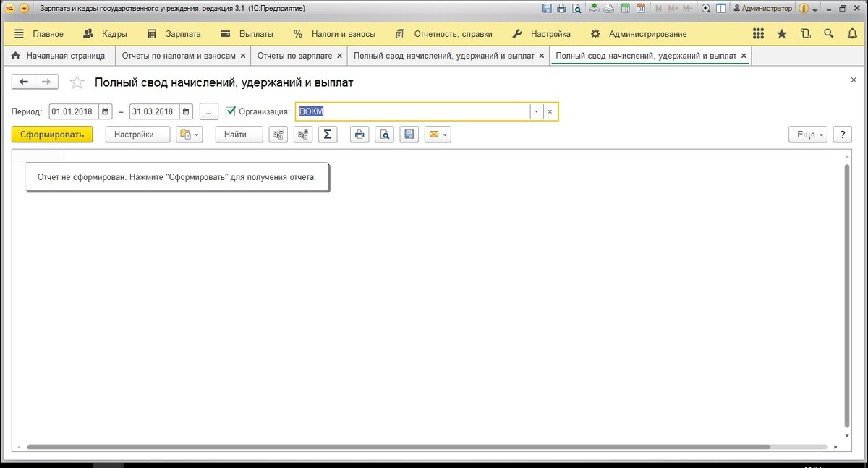
Task: Click the end date field 31.03.2018
Action: (x=155, y=111)
